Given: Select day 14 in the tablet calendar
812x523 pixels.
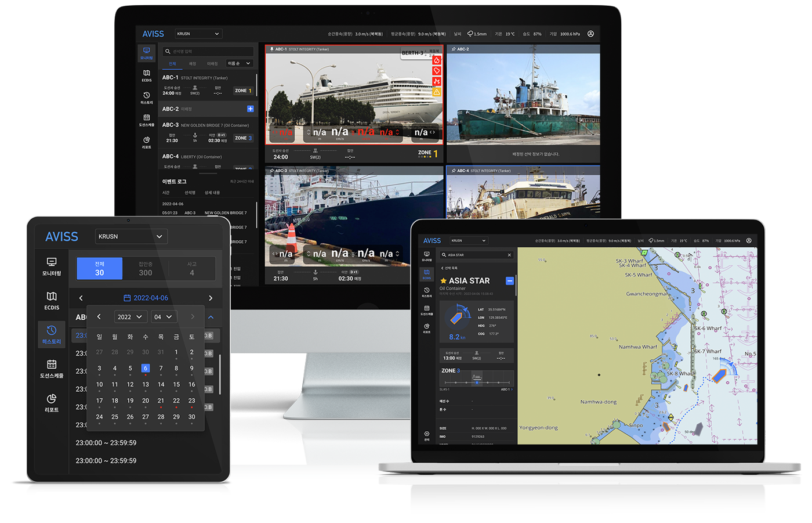Looking at the screenshot, I should pyautogui.click(x=161, y=384).
